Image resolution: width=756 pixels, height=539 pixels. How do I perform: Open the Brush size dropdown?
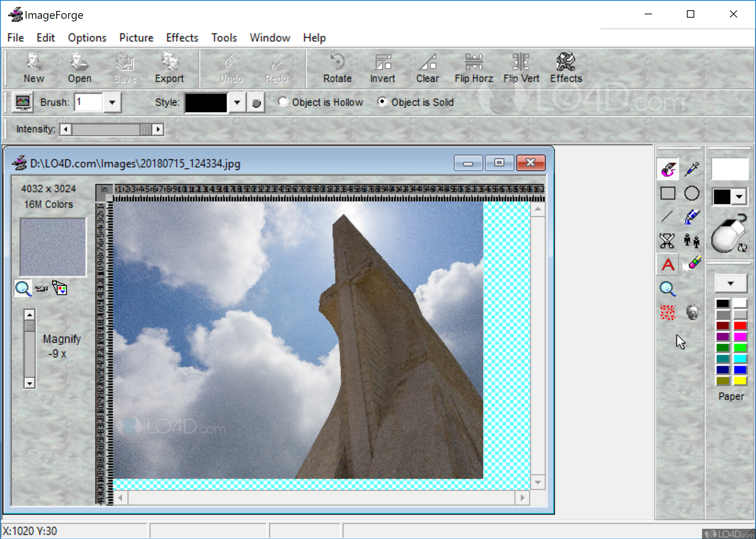coord(112,103)
